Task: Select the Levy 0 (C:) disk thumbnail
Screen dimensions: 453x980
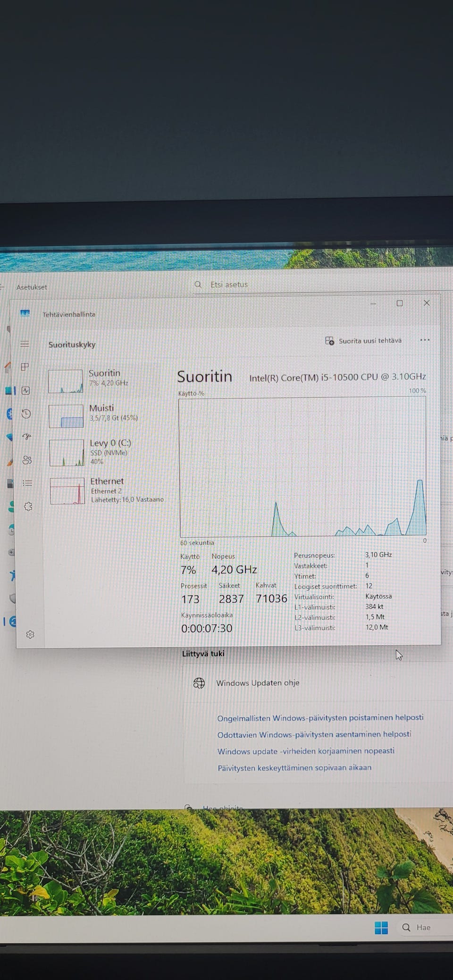Action: click(67, 453)
